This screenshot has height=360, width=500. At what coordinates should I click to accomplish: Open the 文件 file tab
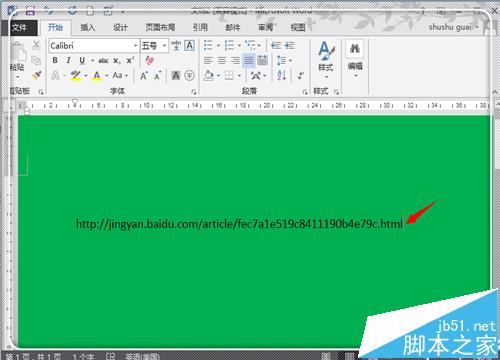pos(19,27)
